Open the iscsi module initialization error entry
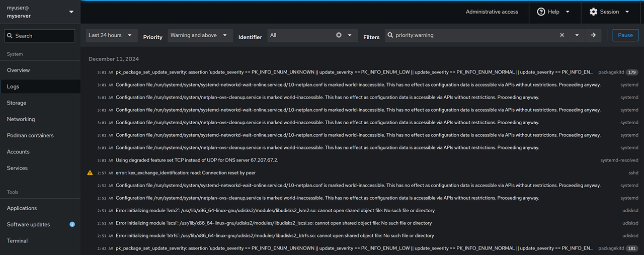Screen dimensions: 644x255 click(x=362, y=223)
